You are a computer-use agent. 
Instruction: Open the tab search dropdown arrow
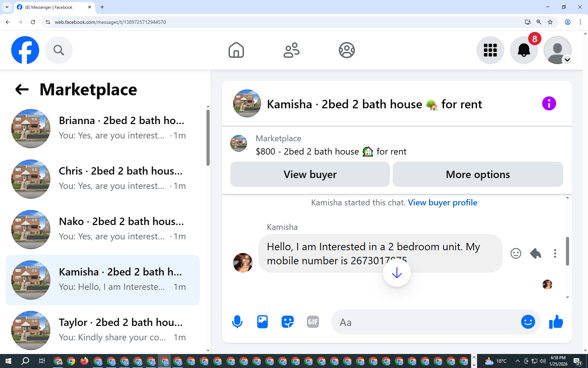(7, 7)
